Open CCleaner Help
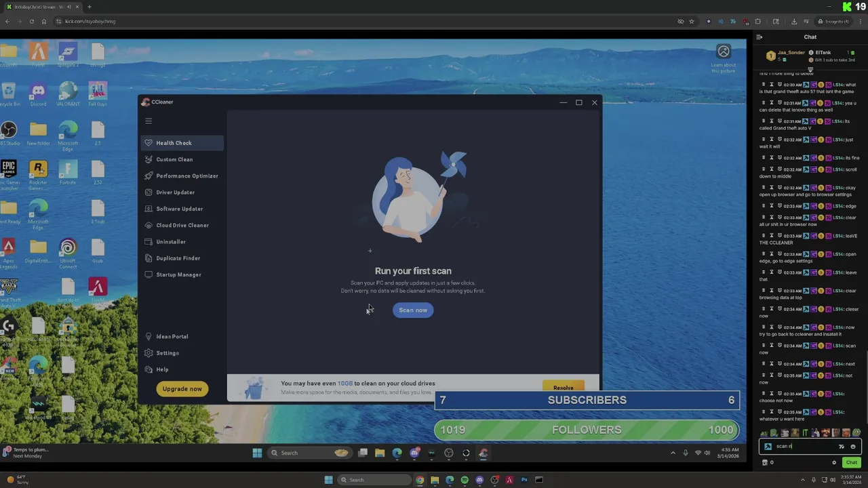Viewport: 868px width, 488px height. 157,369
